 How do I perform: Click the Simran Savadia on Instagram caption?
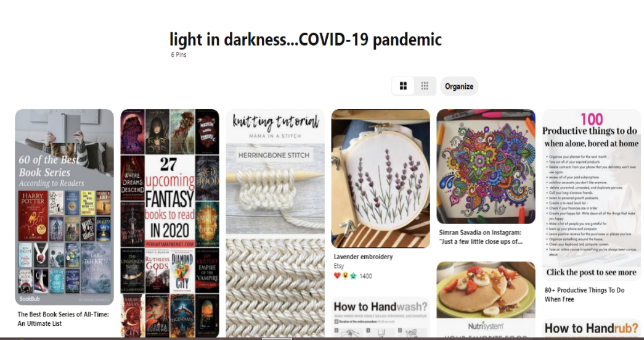(x=481, y=237)
